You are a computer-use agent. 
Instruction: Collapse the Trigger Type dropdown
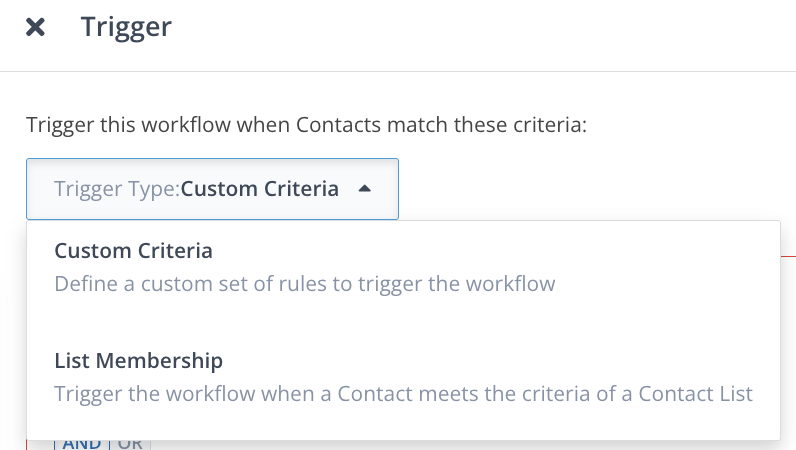(x=212, y=189)
